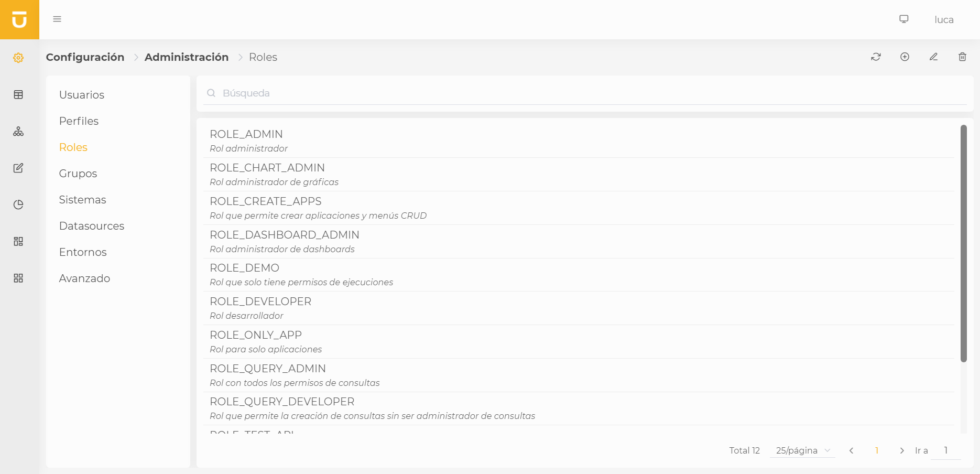The image size is (980, 474).
Task: Toggle the hamburger menu icon
Action: click(x=57, y=19)
